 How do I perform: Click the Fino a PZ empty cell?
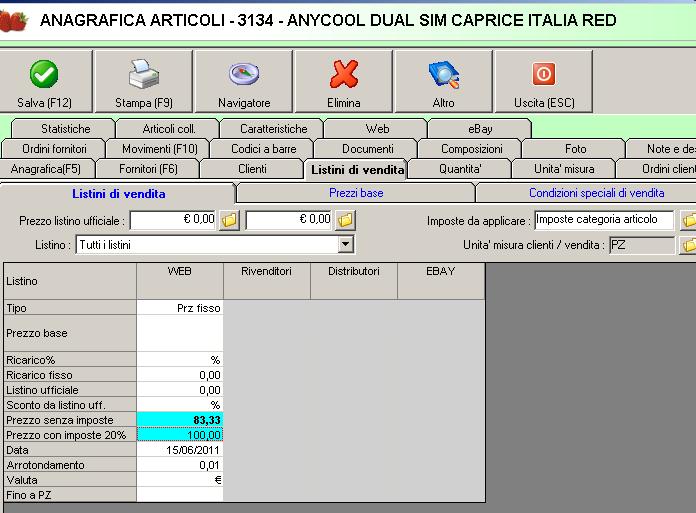click(x=180, y=495)
